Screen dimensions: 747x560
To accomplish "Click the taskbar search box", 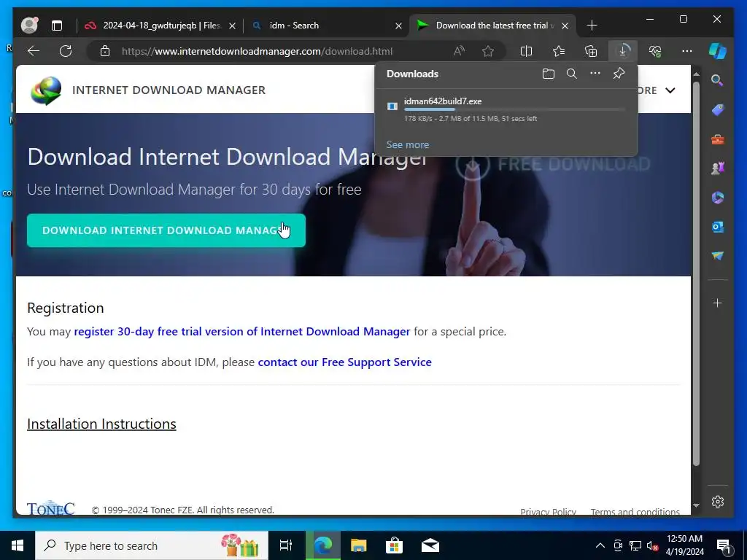I will [x=152, y=545].
